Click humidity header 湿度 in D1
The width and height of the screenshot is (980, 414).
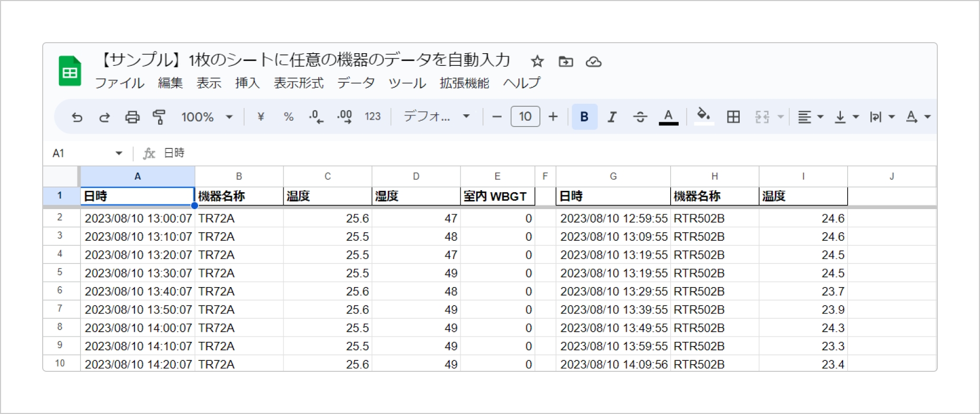coord(416,196)
